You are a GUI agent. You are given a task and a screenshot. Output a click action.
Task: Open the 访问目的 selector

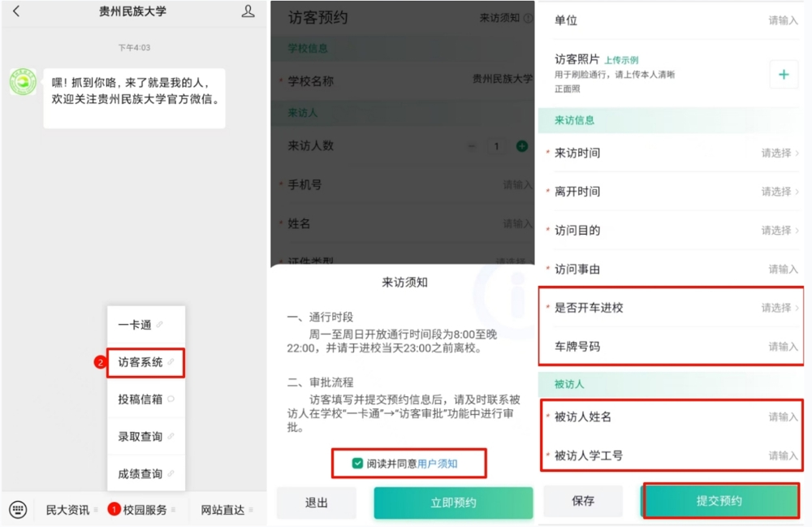[x=672, y=231]
